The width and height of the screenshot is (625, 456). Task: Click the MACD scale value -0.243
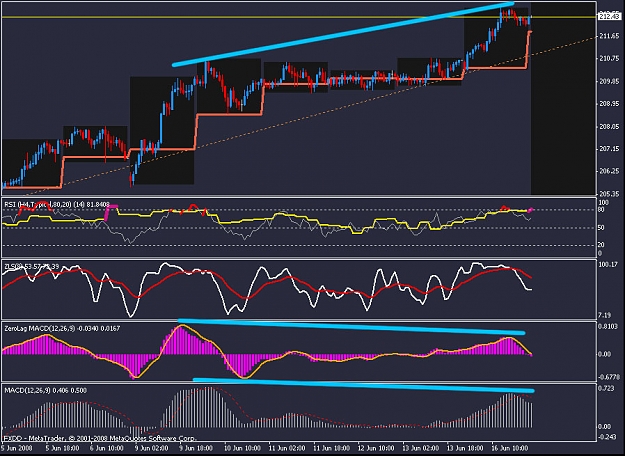click(x=607, y=437)
